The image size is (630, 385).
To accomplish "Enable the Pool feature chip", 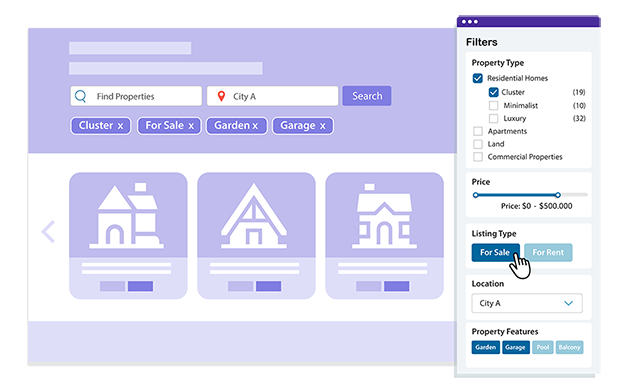I will [543, 347].
